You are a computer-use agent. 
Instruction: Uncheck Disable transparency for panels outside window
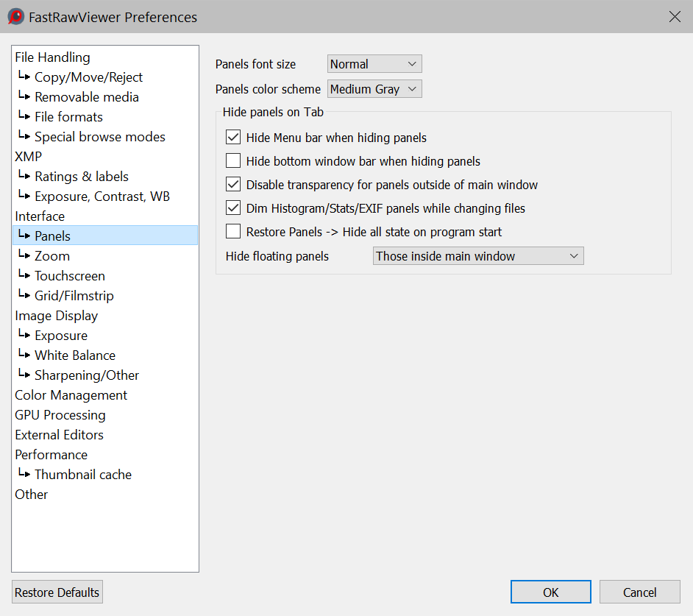(233, 185)
